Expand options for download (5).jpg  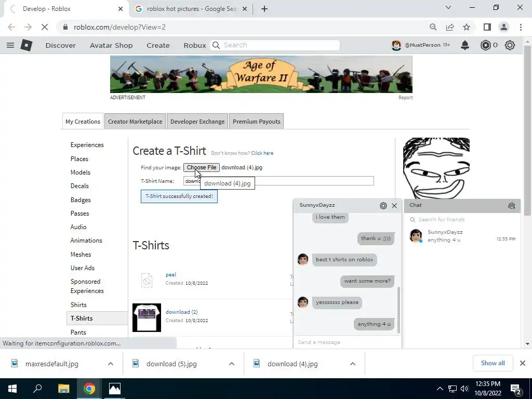click(x=231, y=364)
